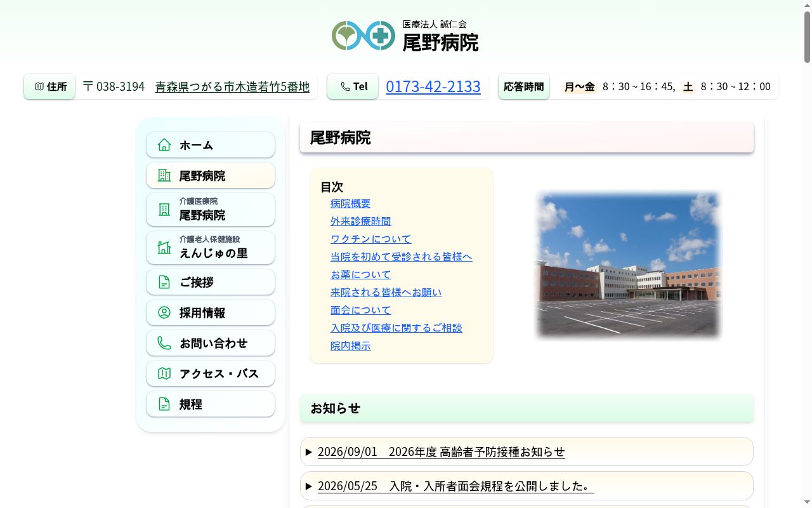Go to the お問い合わせ page
The width and height of the screenshot is (812, 508).
[211, 343]
